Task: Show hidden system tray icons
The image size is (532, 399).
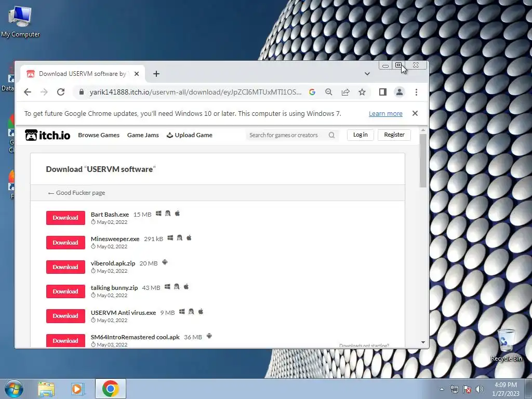Action: click(x=442, y=389)
